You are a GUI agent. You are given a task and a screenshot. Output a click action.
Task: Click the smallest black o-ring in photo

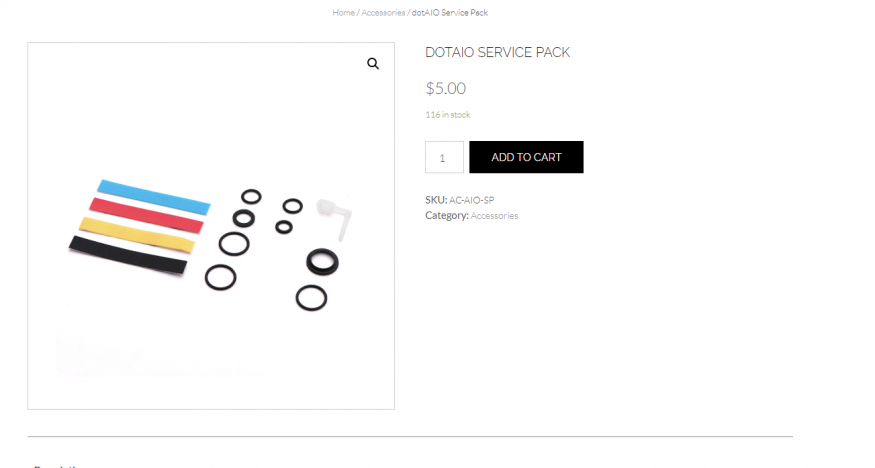click(x=284, y=227)
